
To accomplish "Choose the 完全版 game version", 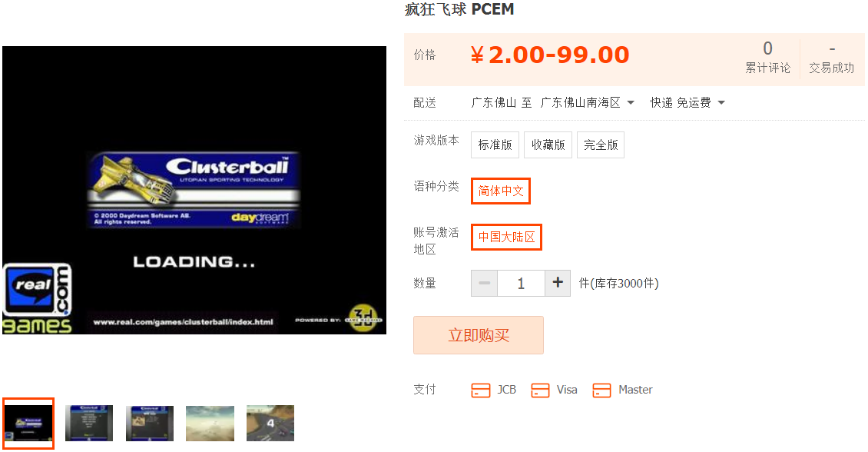I will point(601,145).
